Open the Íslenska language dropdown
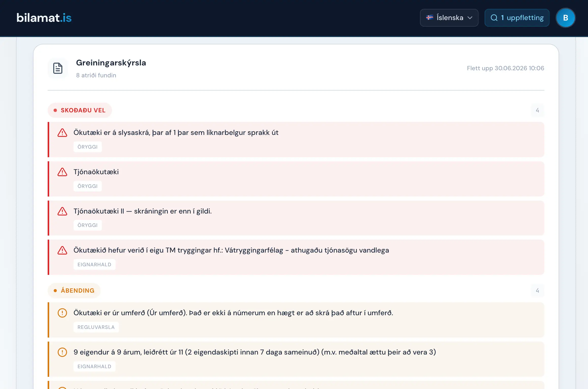588x389 pixels. [x=449, y=18]
